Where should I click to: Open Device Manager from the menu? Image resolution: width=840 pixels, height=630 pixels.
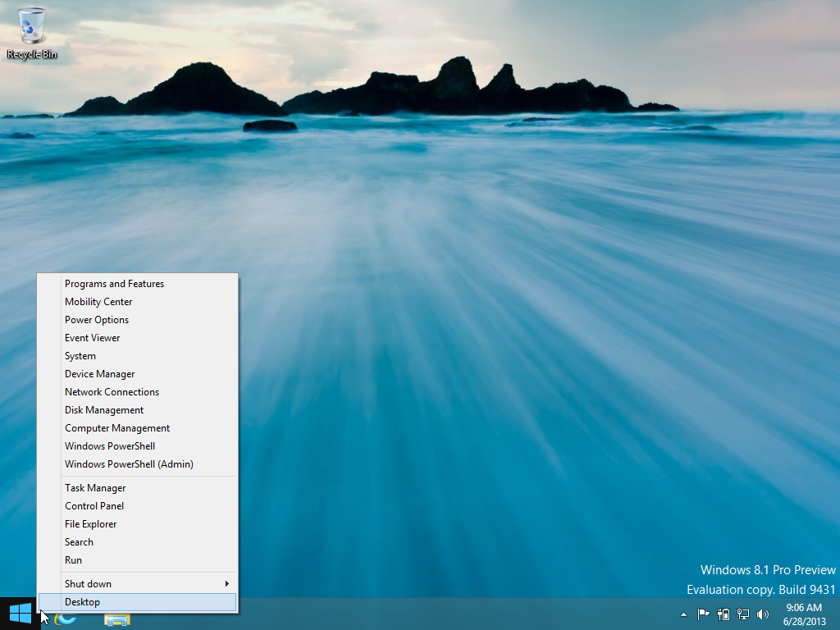pos(99,374)
